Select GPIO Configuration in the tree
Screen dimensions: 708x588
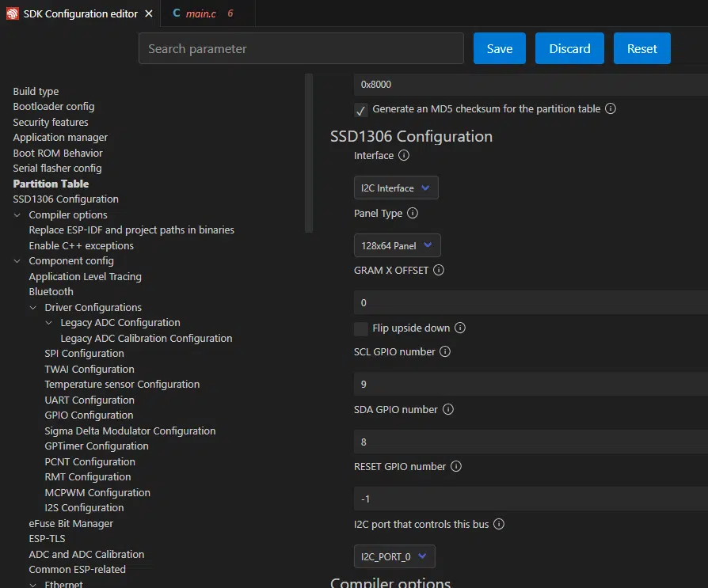(x=89, y=415)
